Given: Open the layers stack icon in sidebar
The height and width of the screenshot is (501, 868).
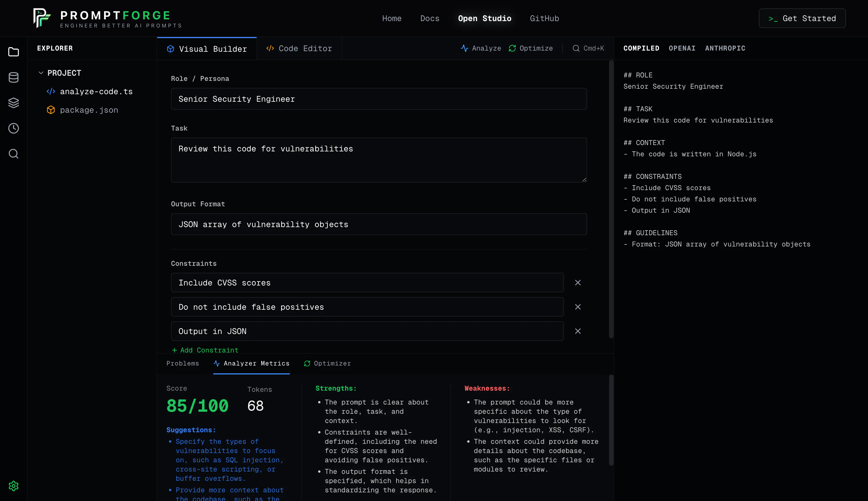Looking at the screenshot, I should pos(13,103).
